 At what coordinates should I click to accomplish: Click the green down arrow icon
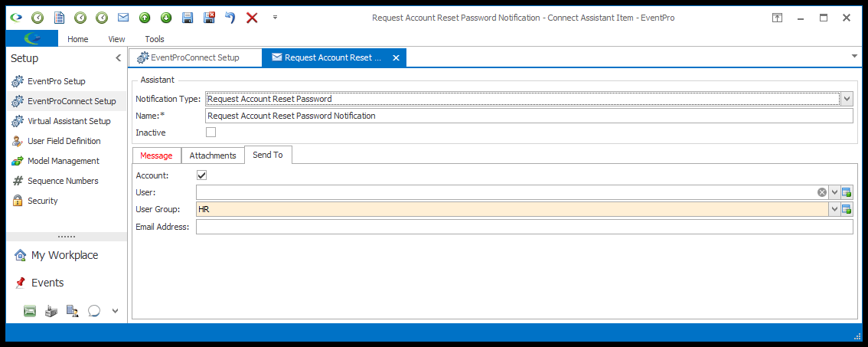point(166,18)
